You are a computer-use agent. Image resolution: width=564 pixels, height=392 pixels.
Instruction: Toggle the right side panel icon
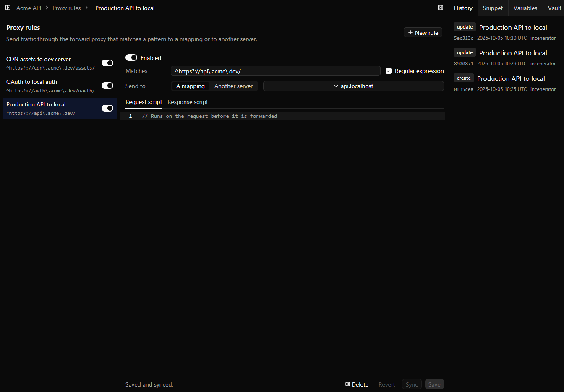pos(441,8)
